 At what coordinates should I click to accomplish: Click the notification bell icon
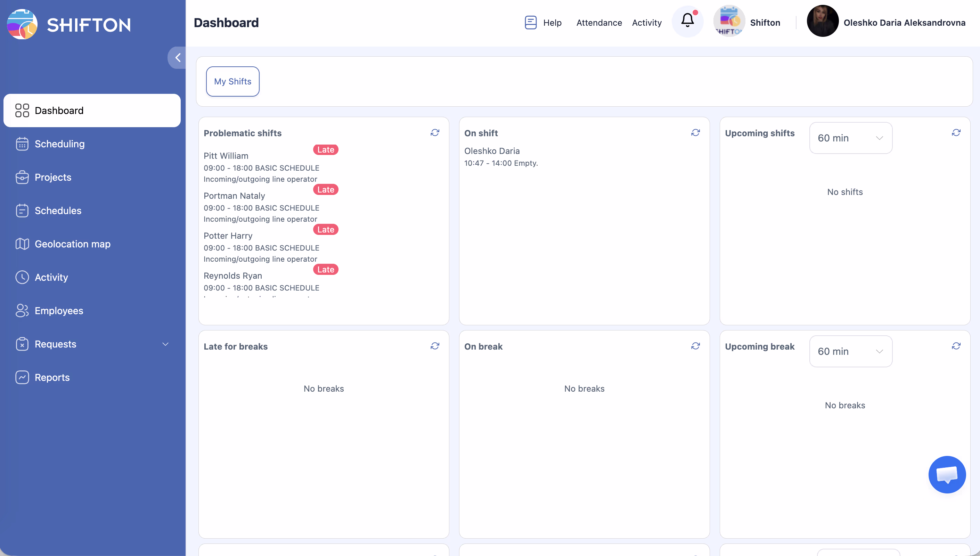pyautogui.click(x=687, y=21)
